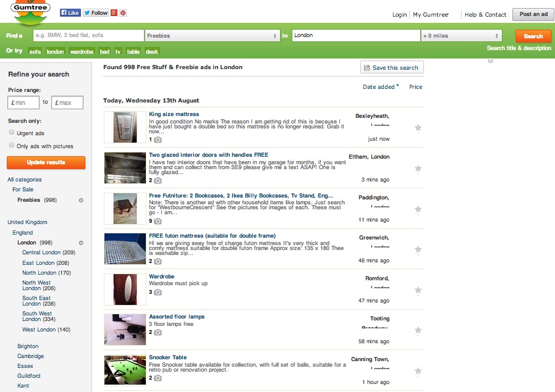
Task: Sort results by Price
Action: click(415, 87)
